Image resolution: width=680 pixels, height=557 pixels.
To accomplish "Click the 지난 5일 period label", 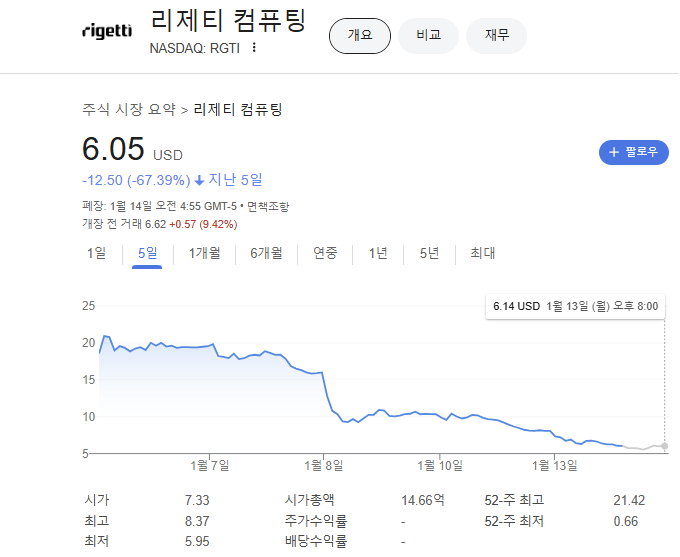I will coord(235,180).
